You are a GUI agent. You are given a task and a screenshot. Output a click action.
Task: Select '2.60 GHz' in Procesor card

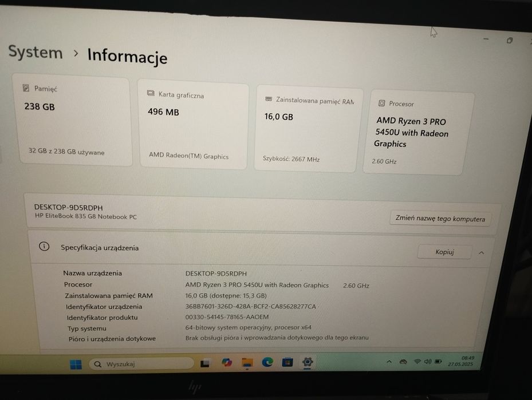384,161
